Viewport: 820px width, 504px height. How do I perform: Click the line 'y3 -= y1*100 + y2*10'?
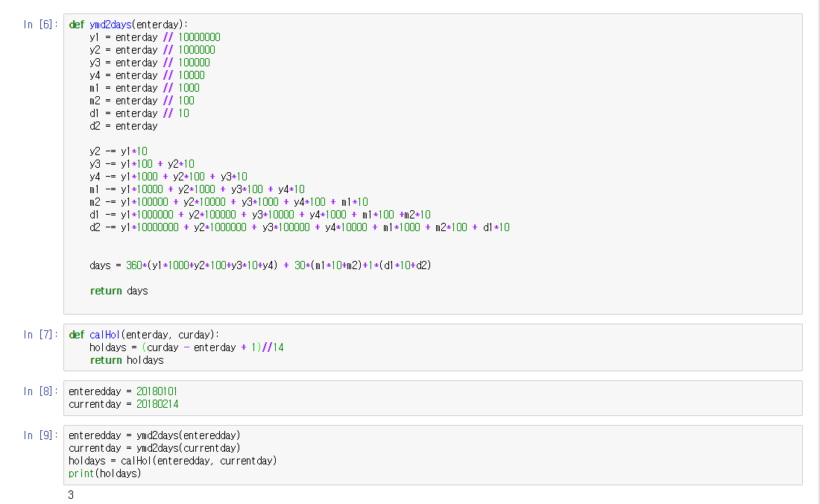142,163
